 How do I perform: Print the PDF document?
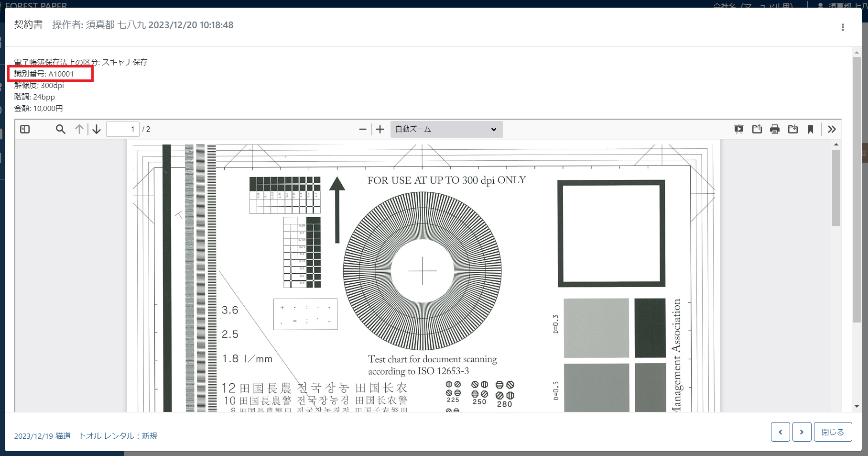[x=775, y=129]
